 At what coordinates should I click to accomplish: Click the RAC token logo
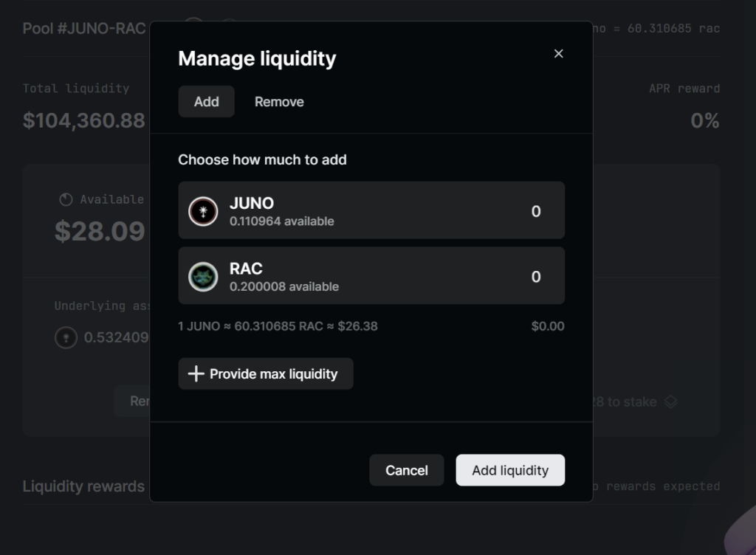point(203,277)
